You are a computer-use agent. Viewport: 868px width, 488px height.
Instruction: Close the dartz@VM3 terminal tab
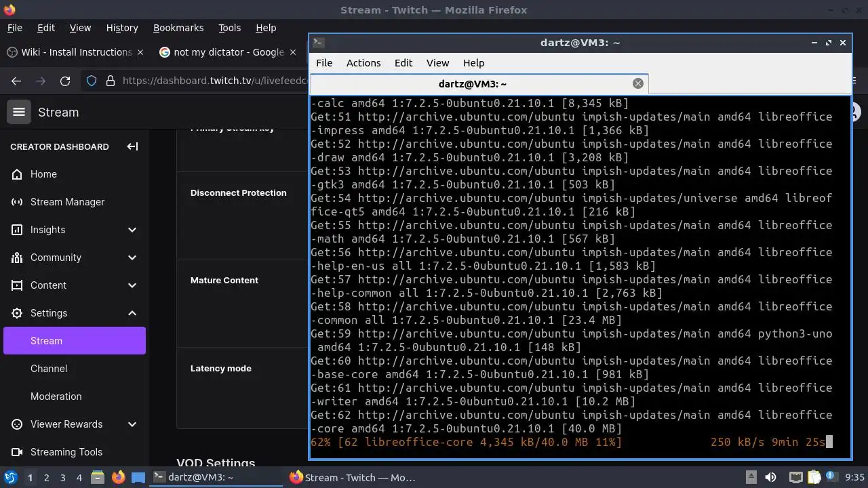pos(637,83)
